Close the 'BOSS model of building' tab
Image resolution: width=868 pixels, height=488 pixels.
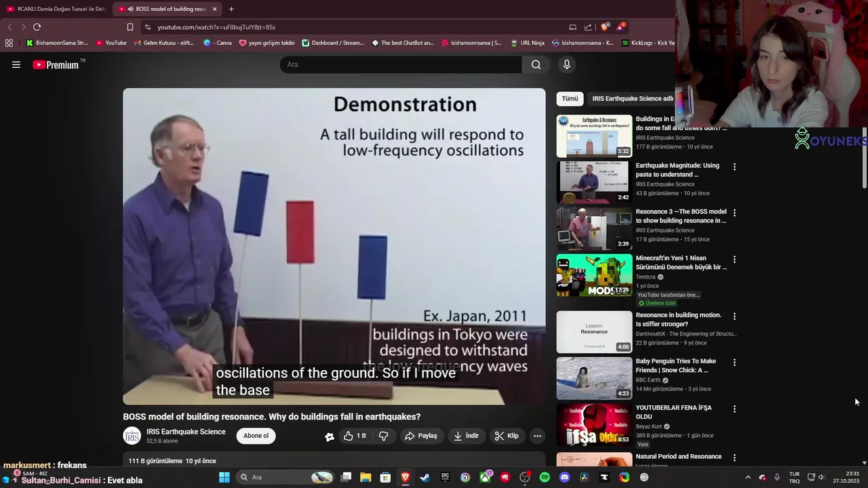214,9
